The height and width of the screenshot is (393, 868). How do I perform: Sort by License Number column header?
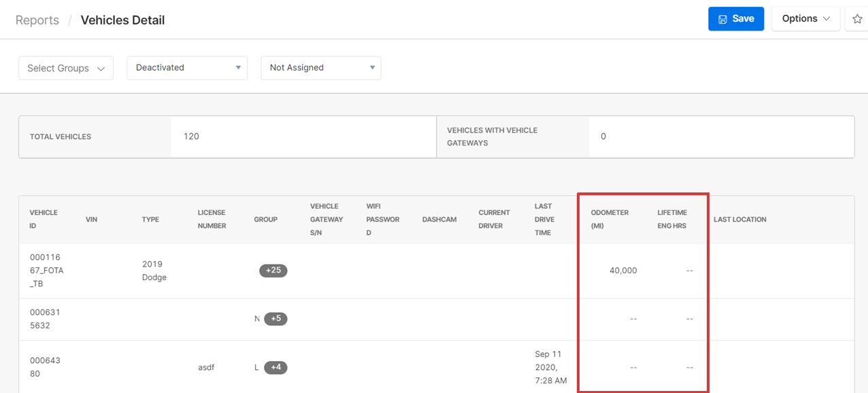click(212, 219)
